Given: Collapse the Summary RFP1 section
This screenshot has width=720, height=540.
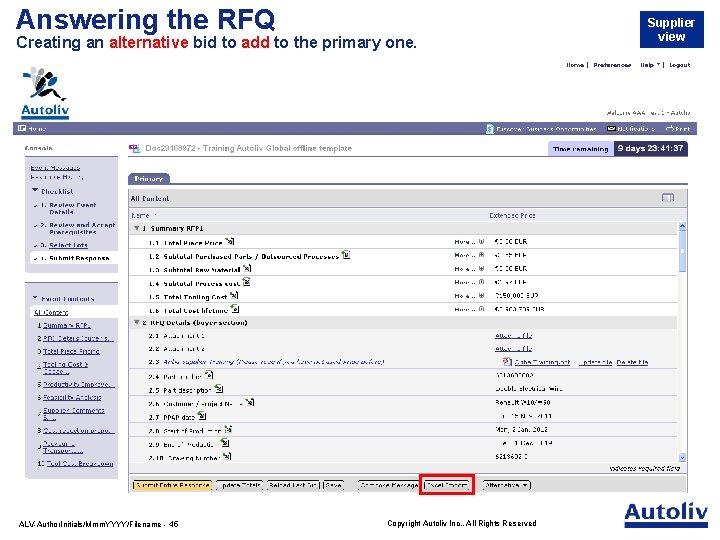Looking at the screenshot, I should coord(136,228).
